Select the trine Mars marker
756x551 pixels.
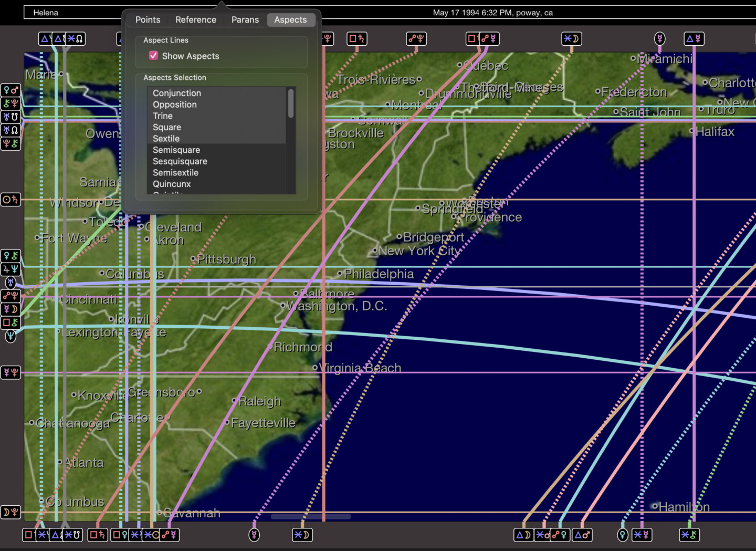click(582, 535)
